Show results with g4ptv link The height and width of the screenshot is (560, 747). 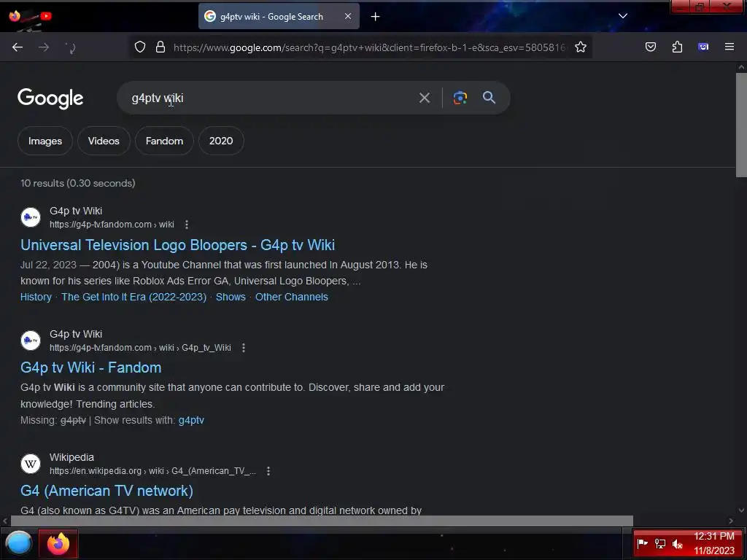point(191,420)
